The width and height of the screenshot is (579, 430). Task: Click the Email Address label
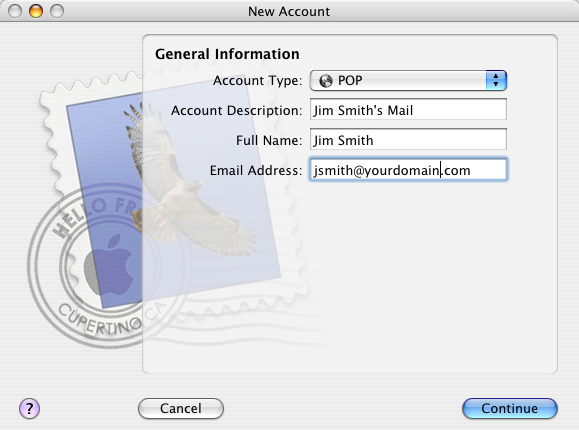click(256, 170)
